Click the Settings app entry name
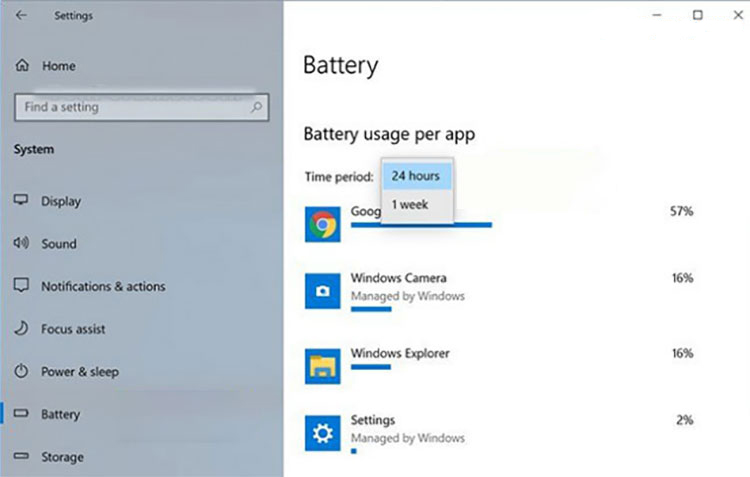 [373, 420]
